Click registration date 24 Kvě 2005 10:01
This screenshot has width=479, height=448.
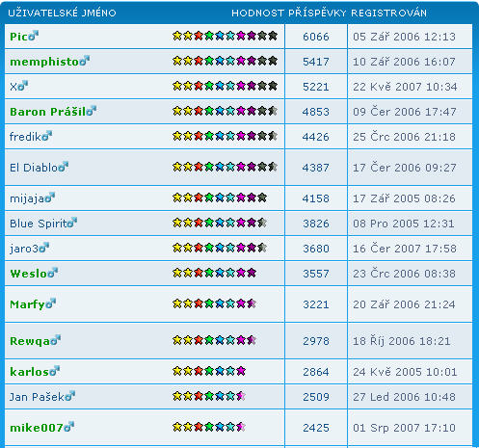[x=405, y=372]
